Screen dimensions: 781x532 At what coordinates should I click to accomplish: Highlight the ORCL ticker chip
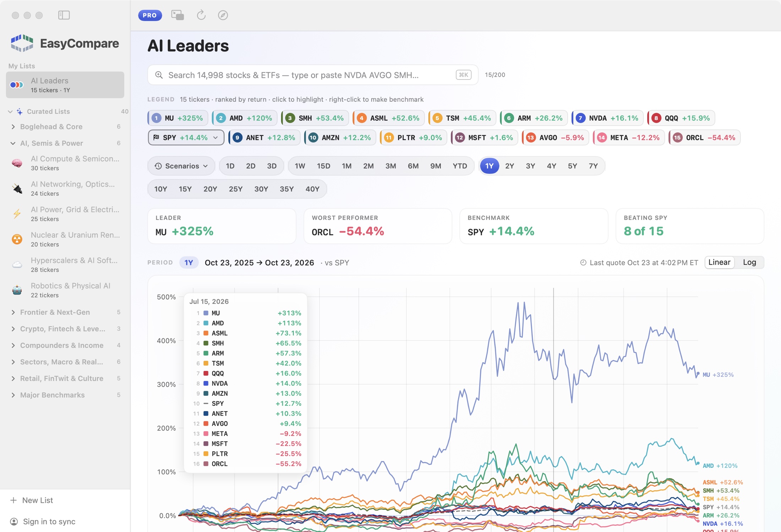(704, 137)
